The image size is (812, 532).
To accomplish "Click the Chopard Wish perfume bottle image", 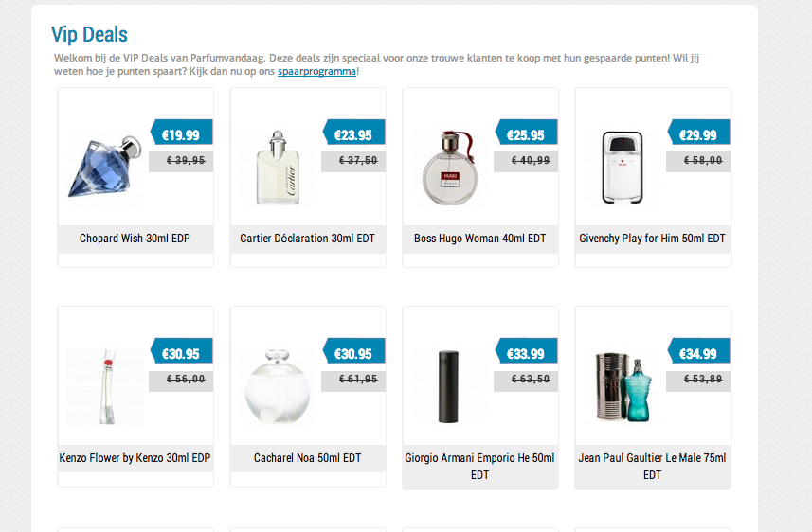I will pos(104,167).
